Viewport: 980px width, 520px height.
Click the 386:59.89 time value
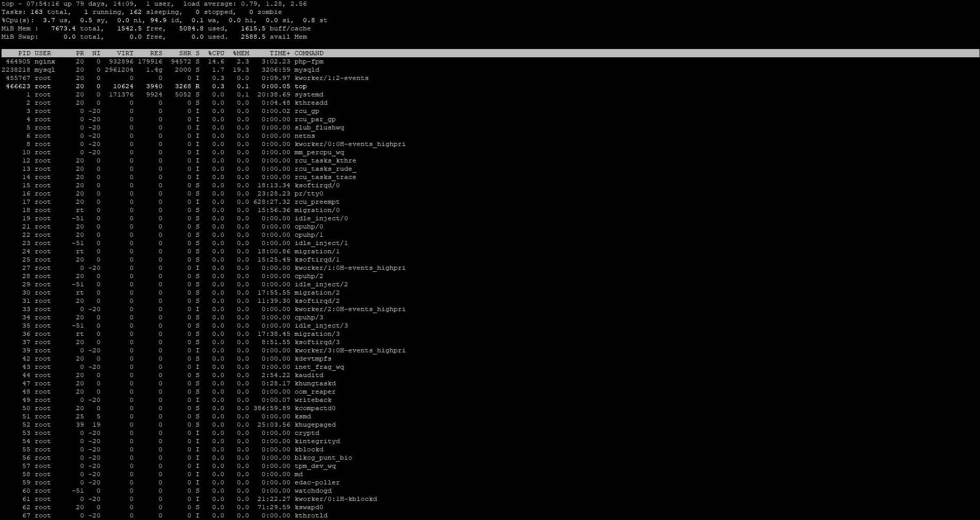coord(272,408)
